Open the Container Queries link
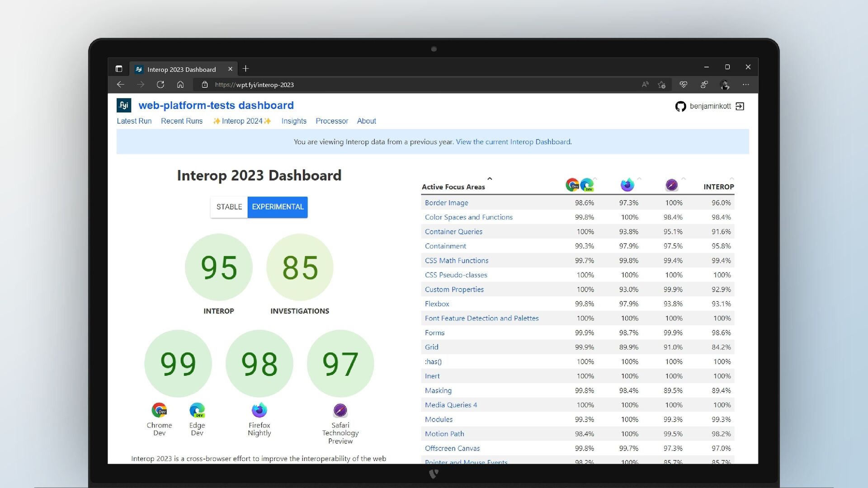This screenshot has height=488, width=868. tap(453, 232)
